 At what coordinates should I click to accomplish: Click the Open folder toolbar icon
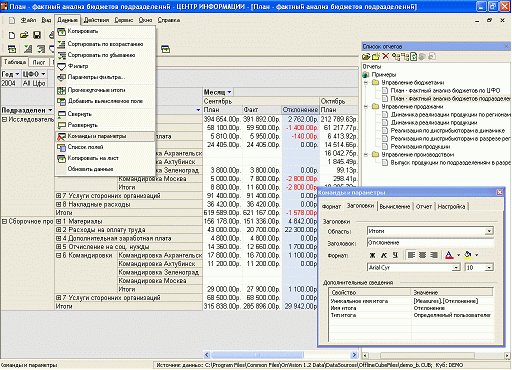tap(24, 35)
